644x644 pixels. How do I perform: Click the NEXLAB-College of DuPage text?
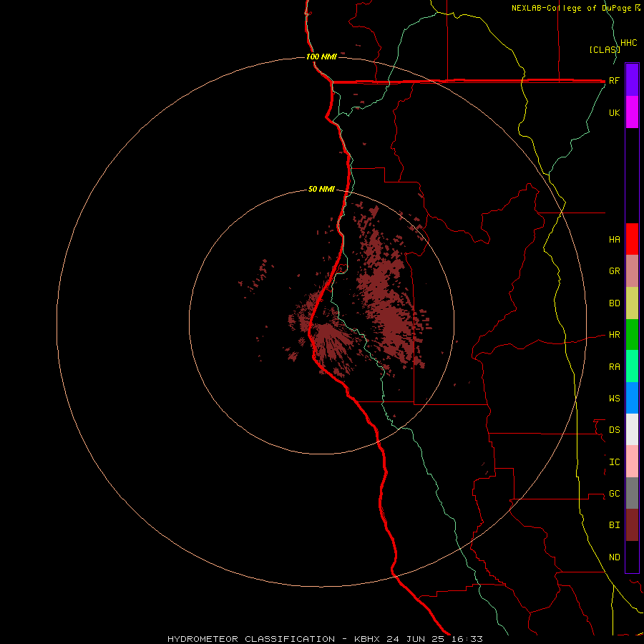573,8
